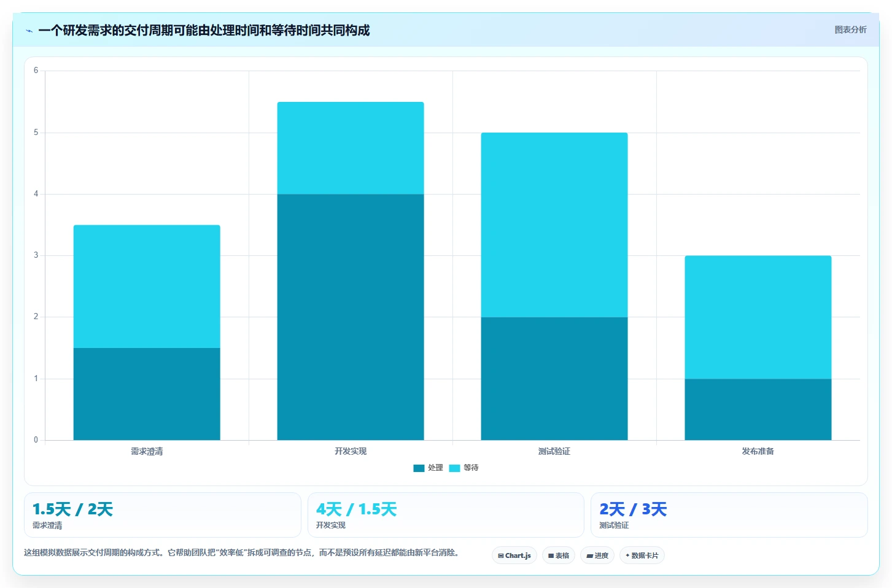Click the 需求澄清 light 等待 bar segment
The width and height of the screenshot is (892, 588).
pyautogui.click(x=147, y=287)
